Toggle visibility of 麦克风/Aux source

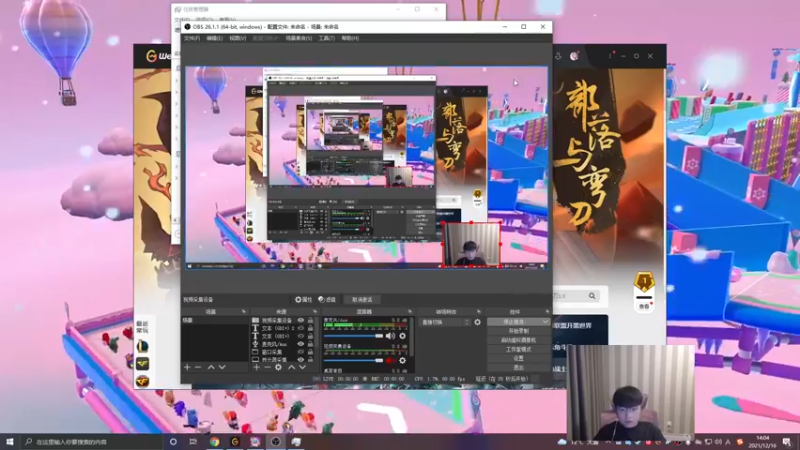point(301,344)
